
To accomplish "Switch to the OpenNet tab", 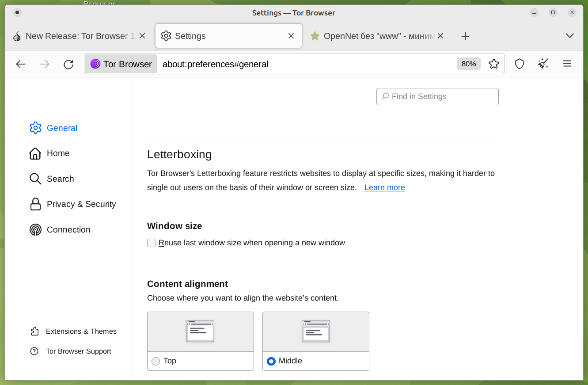I will pyautogui.click(x=373, y=36).
